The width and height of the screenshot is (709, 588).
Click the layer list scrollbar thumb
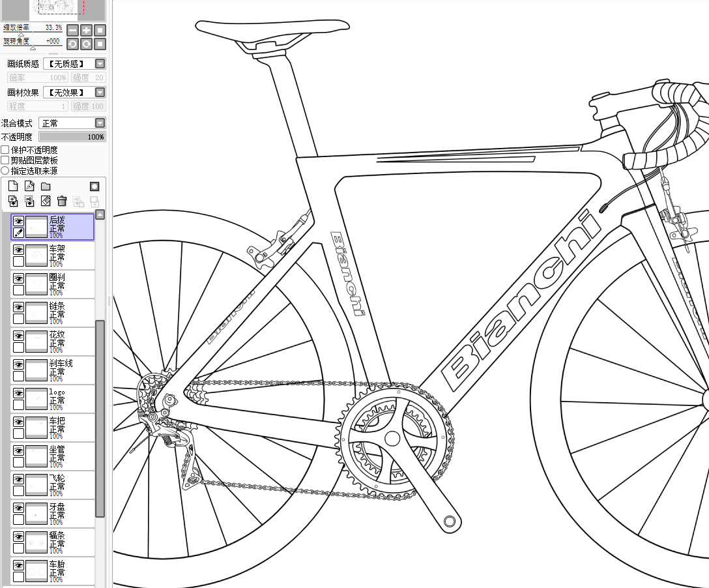100,419
